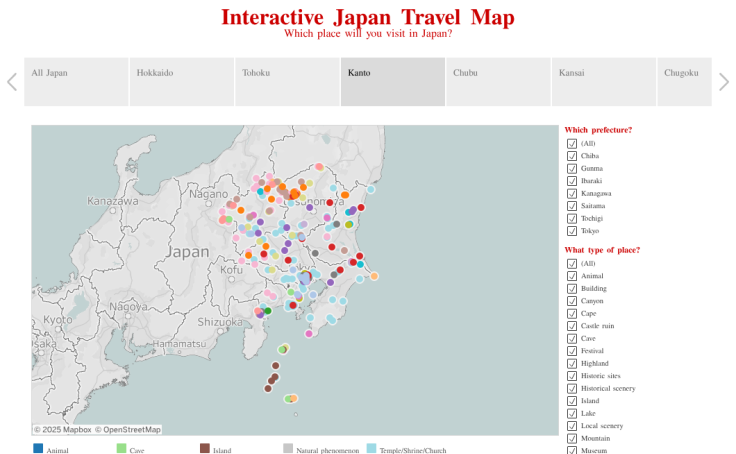Disable the Castle ruin checkbox
This screenshot has height=454, width=736.
click(x=572, y=326)
